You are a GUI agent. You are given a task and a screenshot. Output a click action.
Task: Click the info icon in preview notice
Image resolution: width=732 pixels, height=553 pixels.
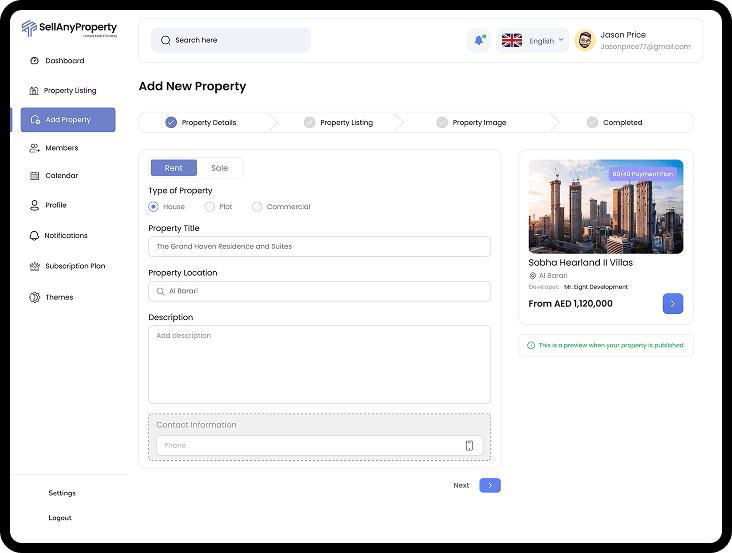(x=531, y=345)
